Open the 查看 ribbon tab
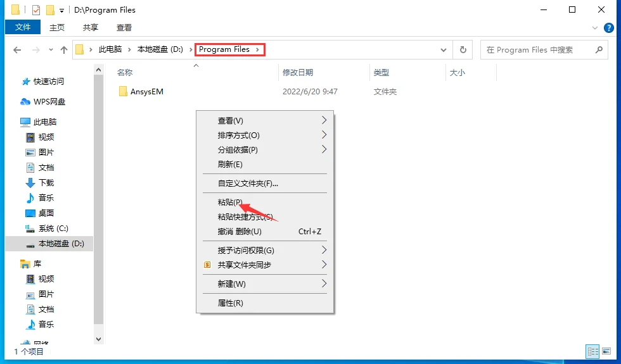This screenshot has width=621, height=364. (124, 27)
